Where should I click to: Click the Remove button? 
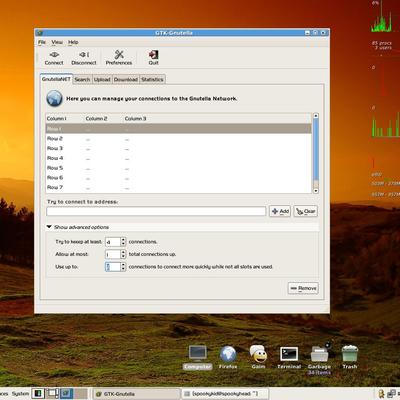coord(303,288)
